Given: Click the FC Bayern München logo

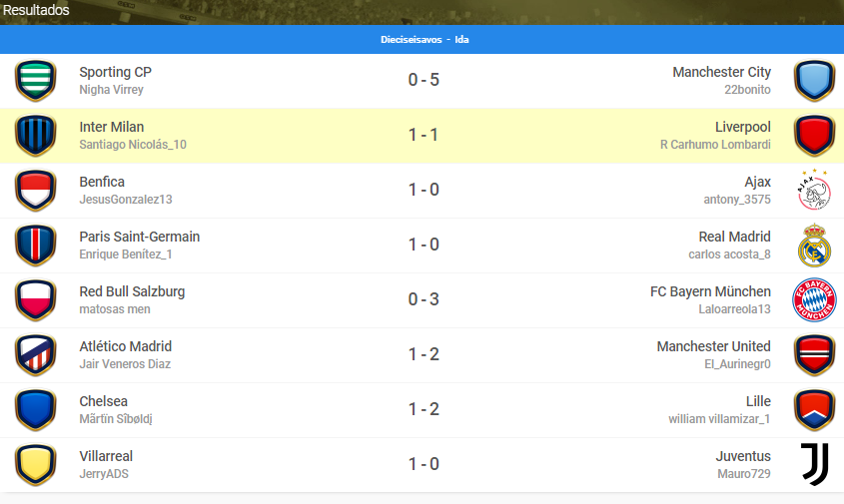Looking at the screenshot, I should 814,299.
